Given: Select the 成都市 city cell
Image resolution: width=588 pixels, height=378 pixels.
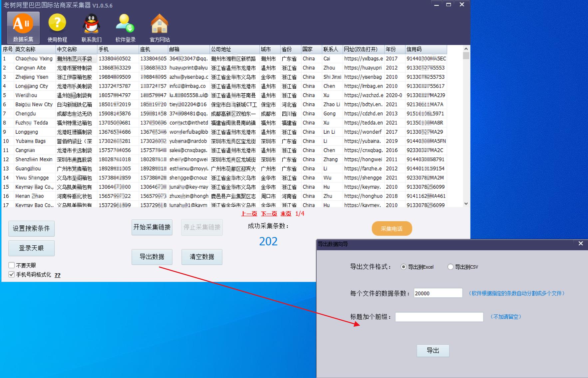Looking at the screenshot, I should pyautogui.click(x=270, y=114).
